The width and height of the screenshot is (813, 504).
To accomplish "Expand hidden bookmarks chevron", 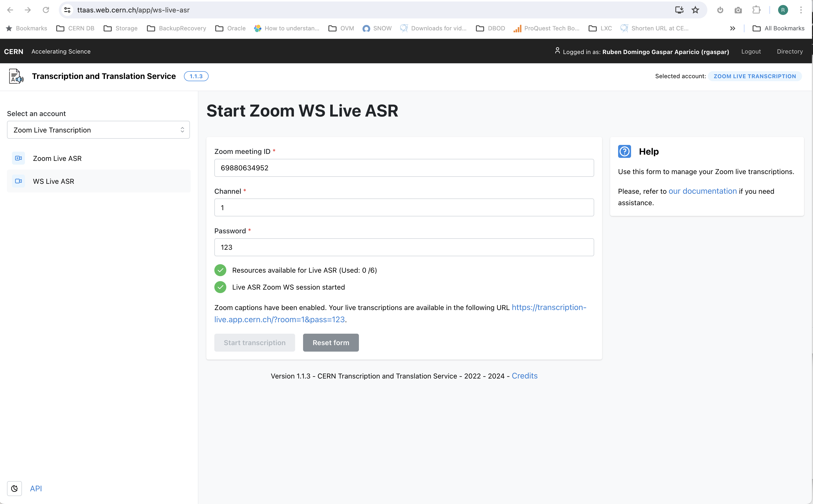I will [732, 28].
